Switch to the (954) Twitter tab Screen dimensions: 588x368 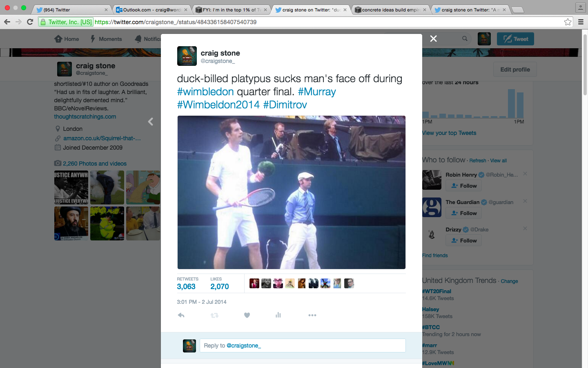(x=71, y=9)
